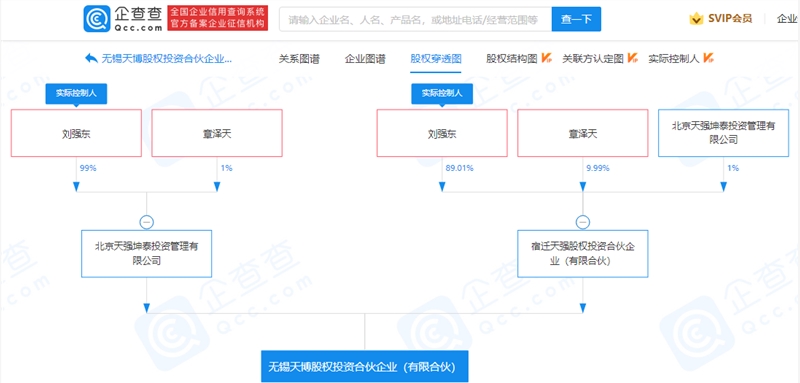Select the top-right 北京天强坤泰投资管理有限公司 shareholder node
The width and height of the screenshot is (800, 383).
[x=723, y=133]
